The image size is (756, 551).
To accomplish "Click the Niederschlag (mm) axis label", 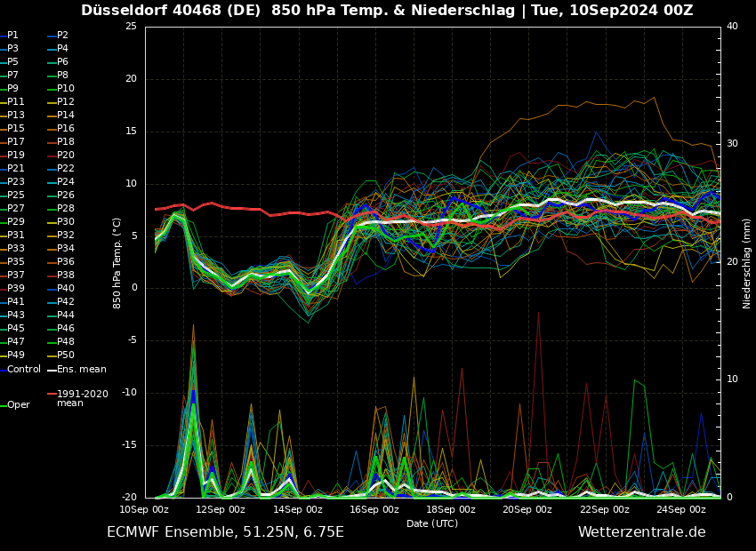I will click(747, 262).
